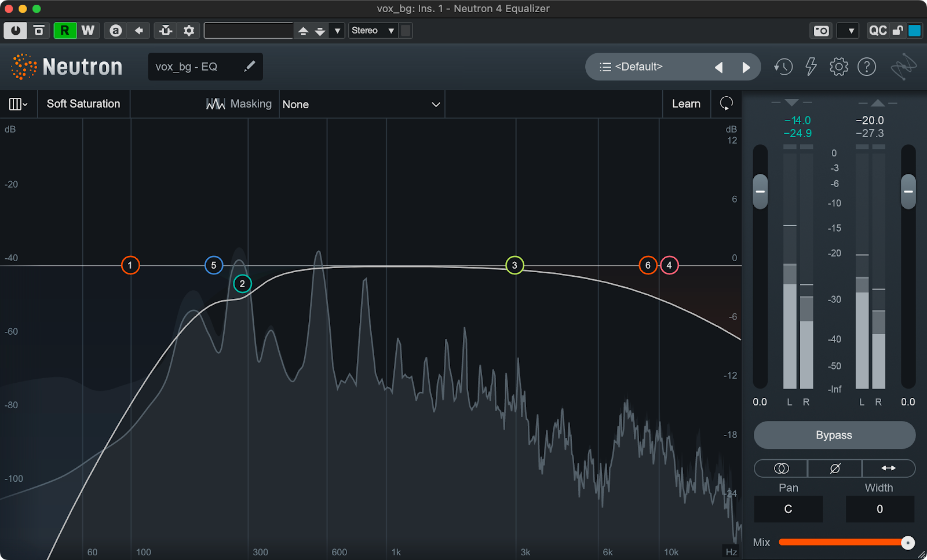Open the host preset management dropdown arrow
927x560 pixels.
(x=337, y=31)
